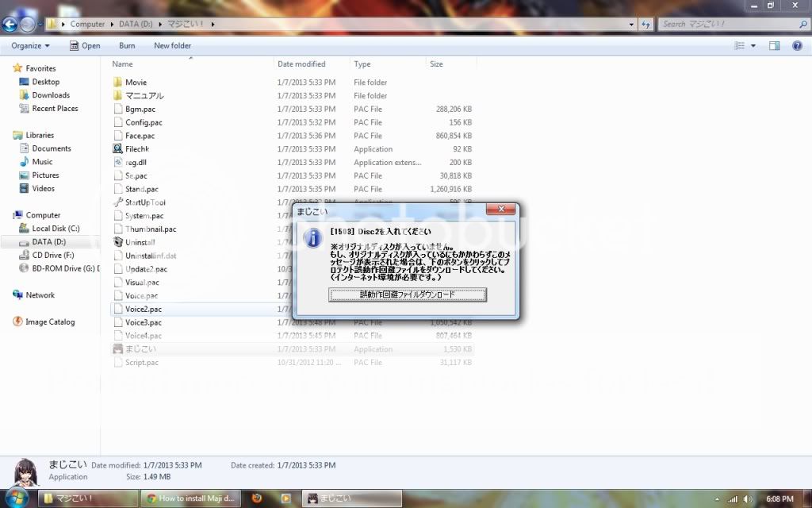812x508 pixels.
Task: Click the 誤動作回避ファイルダウンロード button
Action: 408,294
